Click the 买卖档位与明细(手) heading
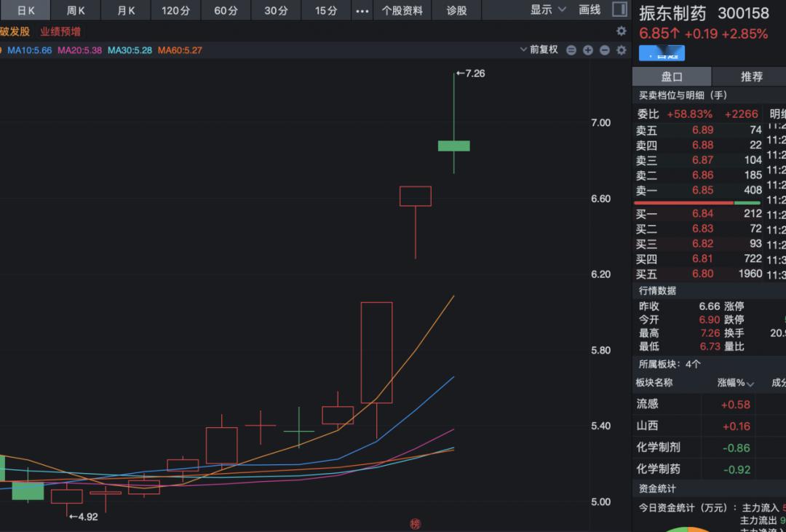This screenshot has width=786, height=532. pyautogui.click(x=683, y=95)
